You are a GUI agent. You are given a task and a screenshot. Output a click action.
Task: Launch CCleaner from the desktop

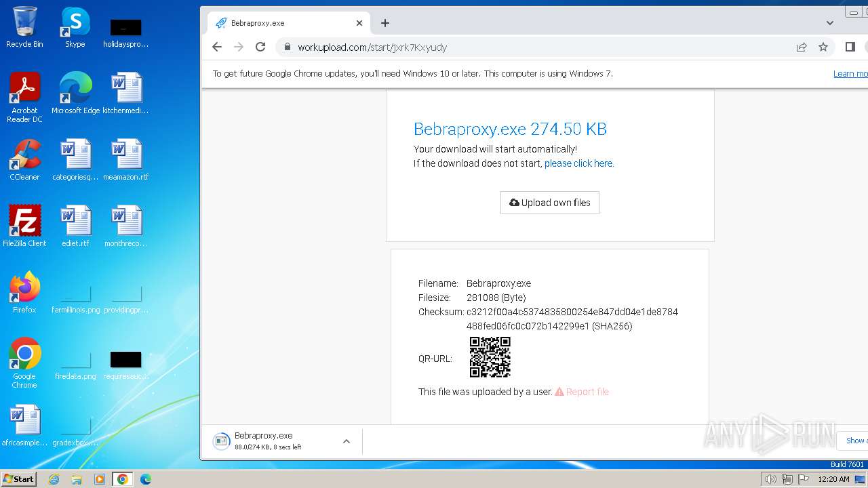(x=24, y=159)
